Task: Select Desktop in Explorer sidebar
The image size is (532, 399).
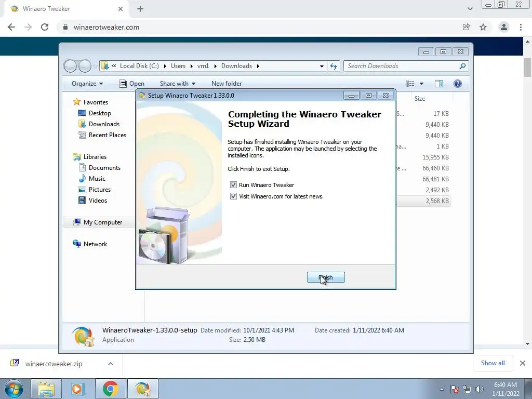Action: [100, 113]
